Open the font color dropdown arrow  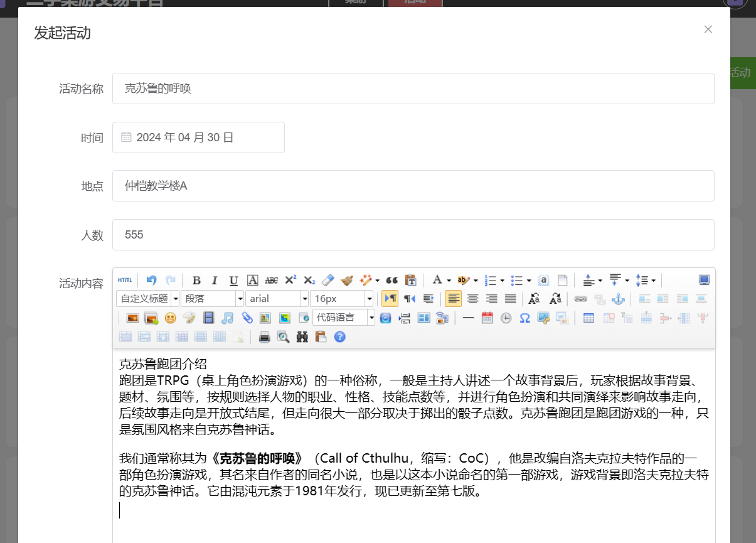pyautogui.click(x=449, y=281)
